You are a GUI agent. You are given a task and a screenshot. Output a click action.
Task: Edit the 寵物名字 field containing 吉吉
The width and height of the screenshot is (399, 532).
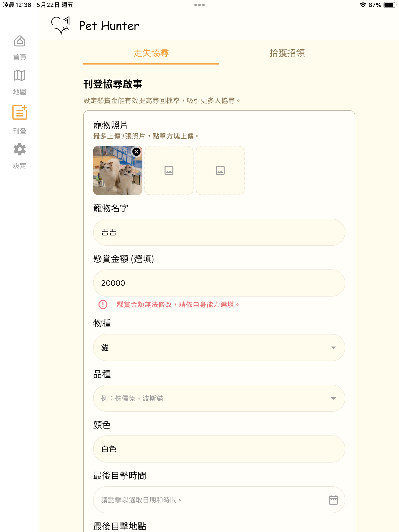click(219, 232)
